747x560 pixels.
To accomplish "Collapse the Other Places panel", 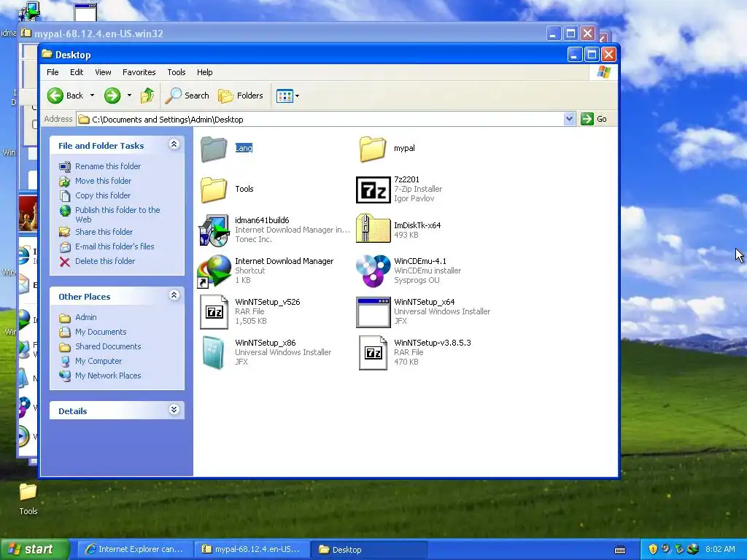I will pos(174,295).
